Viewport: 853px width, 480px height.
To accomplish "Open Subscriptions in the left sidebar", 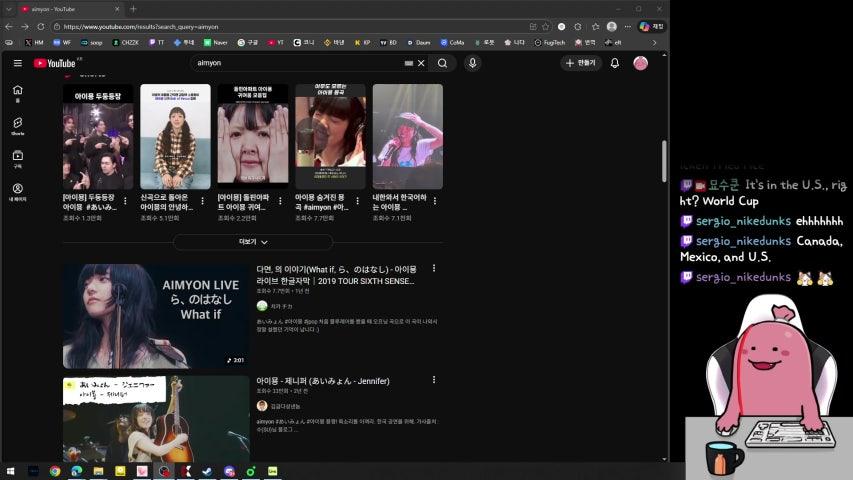I will [17, 158].
